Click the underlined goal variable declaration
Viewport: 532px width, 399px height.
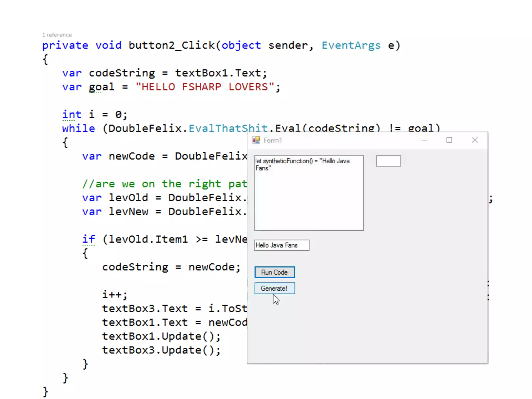click(x=101, y=87)
